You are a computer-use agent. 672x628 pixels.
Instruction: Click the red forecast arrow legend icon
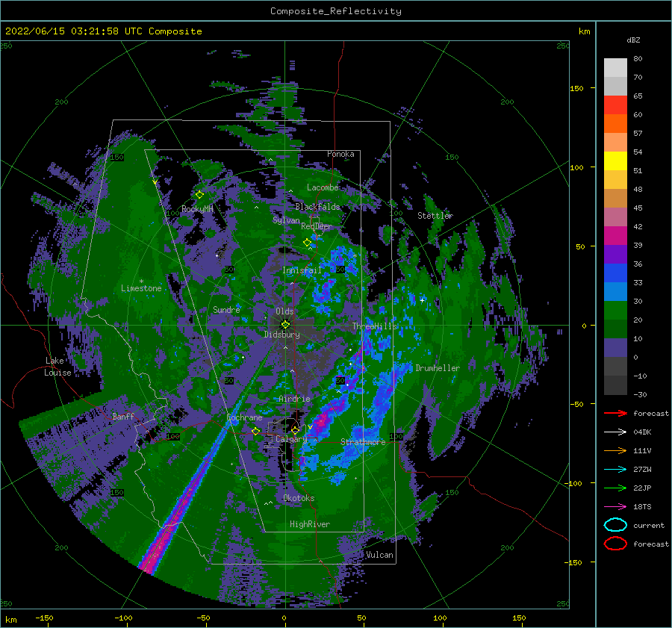615,413
